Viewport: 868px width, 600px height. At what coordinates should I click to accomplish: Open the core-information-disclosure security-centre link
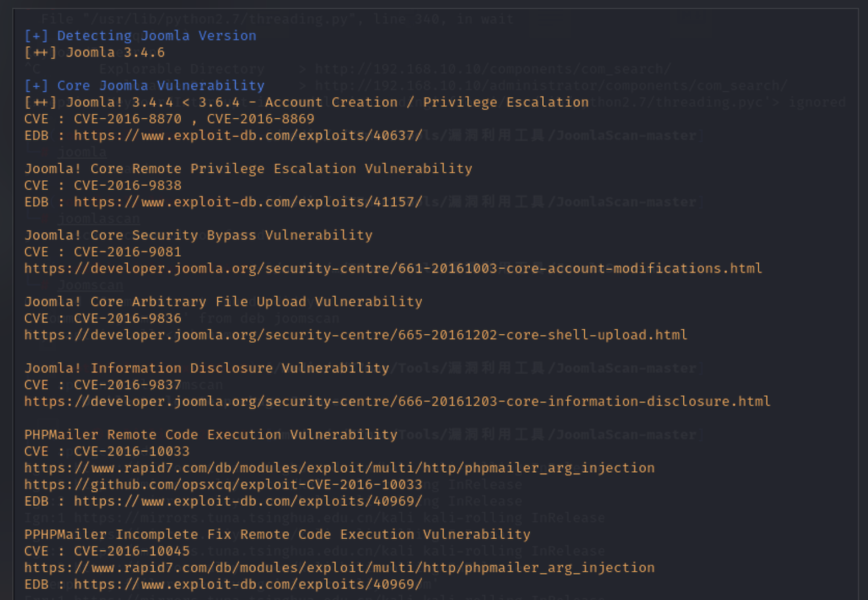click(x=397, y=401)
